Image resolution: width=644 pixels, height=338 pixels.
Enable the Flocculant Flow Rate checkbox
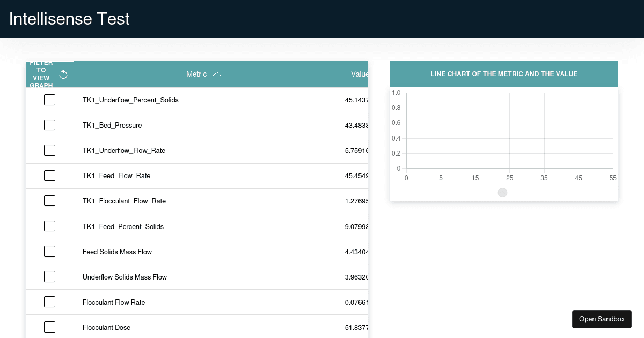pos(49,302)
